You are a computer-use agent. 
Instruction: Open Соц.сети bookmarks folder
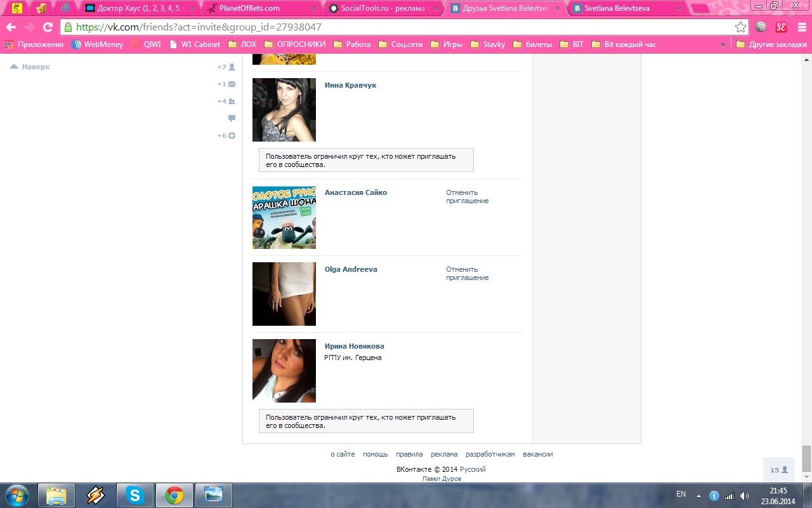tap(400, 44)
